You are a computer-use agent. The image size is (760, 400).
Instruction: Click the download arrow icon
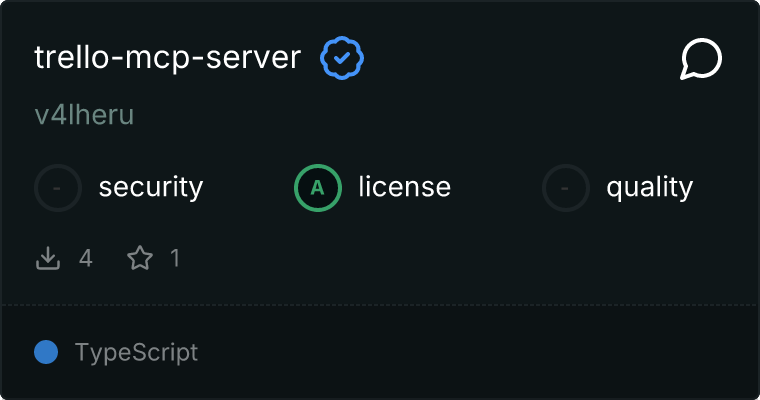point(48,259)
